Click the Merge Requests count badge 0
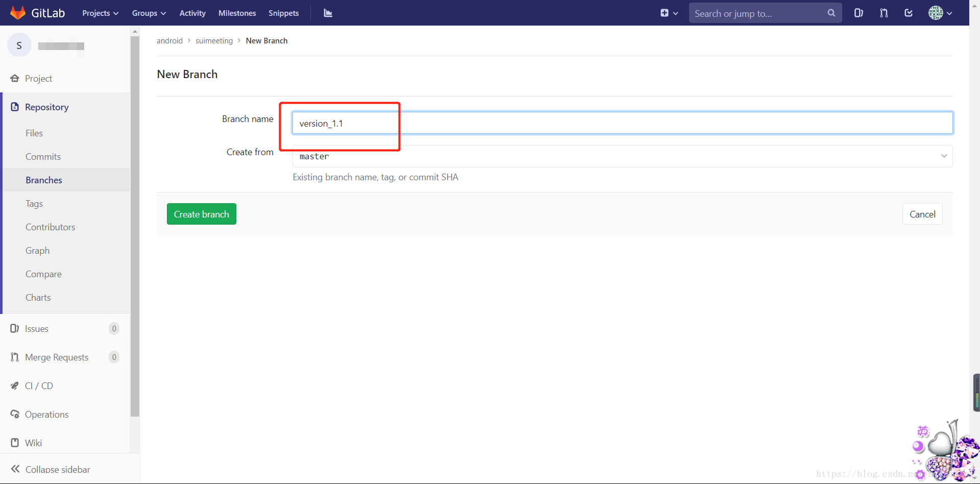 tap(114, 357)
